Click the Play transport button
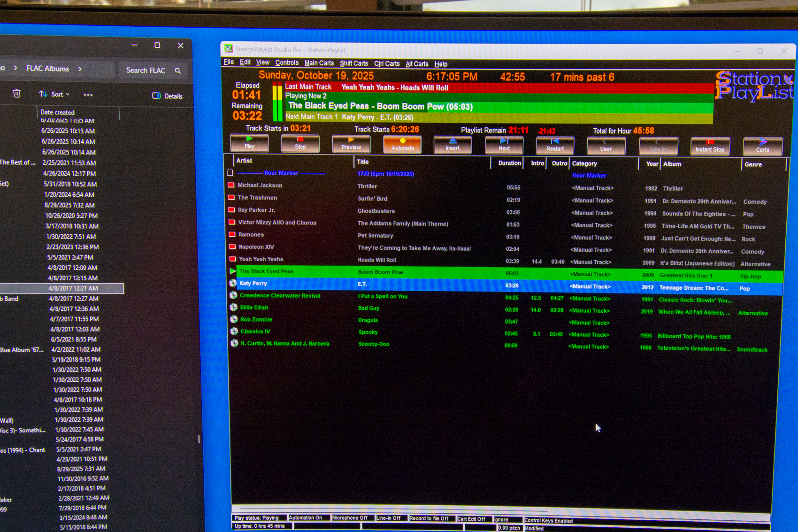Screen dimensions: 798x532 tap(249, 143)
